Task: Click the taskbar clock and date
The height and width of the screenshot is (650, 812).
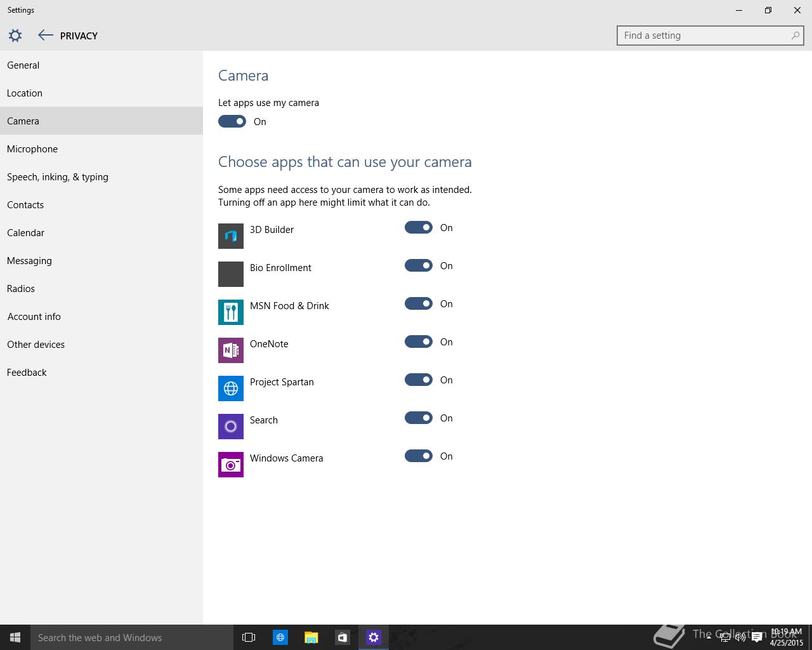Action: [786, 637]
